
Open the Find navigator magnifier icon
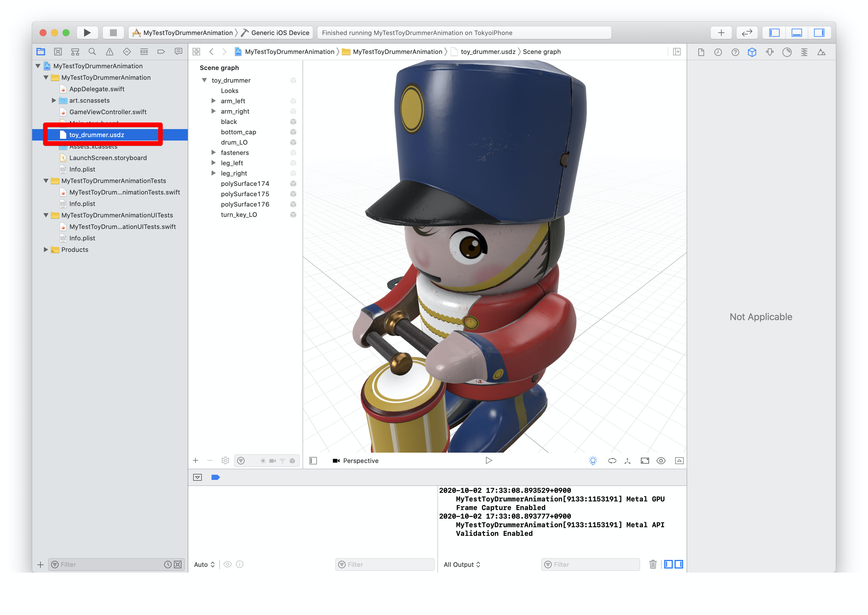coord(92,52)
